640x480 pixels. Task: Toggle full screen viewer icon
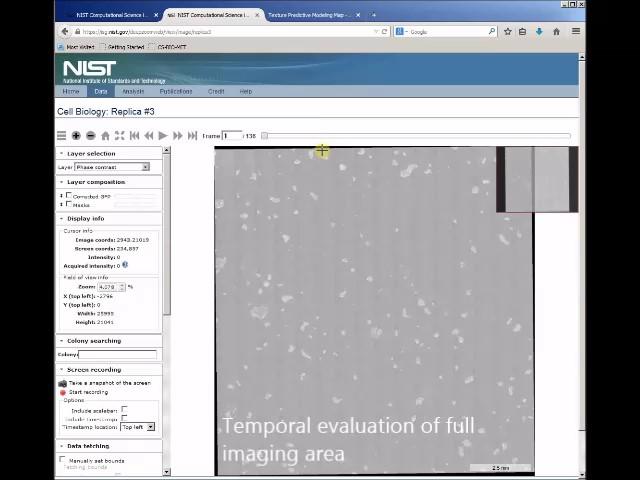coord(120,136)
